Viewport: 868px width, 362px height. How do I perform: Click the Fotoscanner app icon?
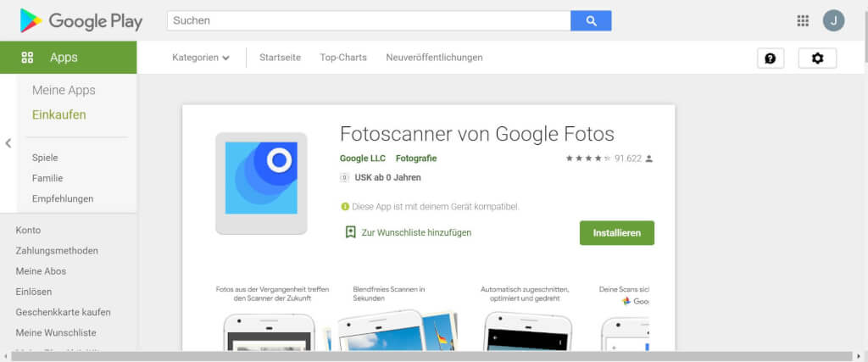tap(261, 183)
